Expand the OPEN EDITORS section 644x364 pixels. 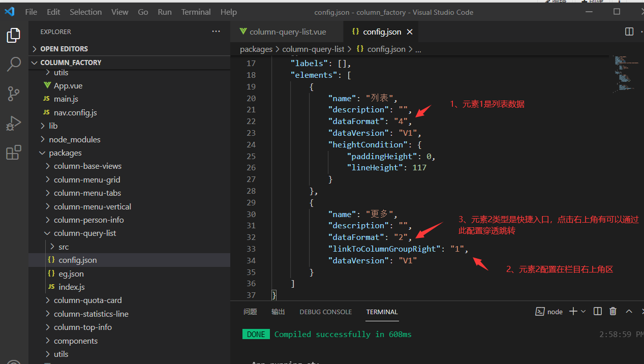point(64,49)
